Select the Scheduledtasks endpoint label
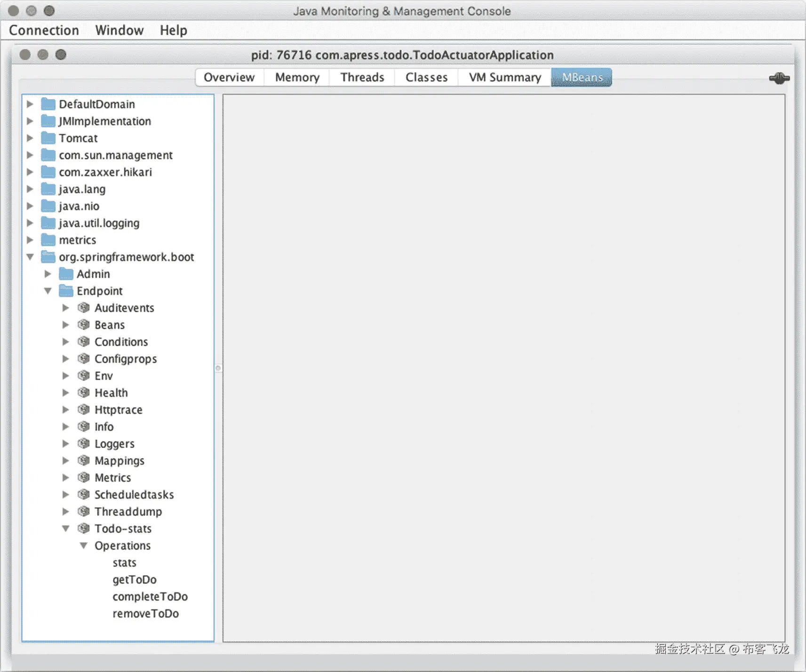This screenshot has width=806, height=672. (x=134, y=495)
